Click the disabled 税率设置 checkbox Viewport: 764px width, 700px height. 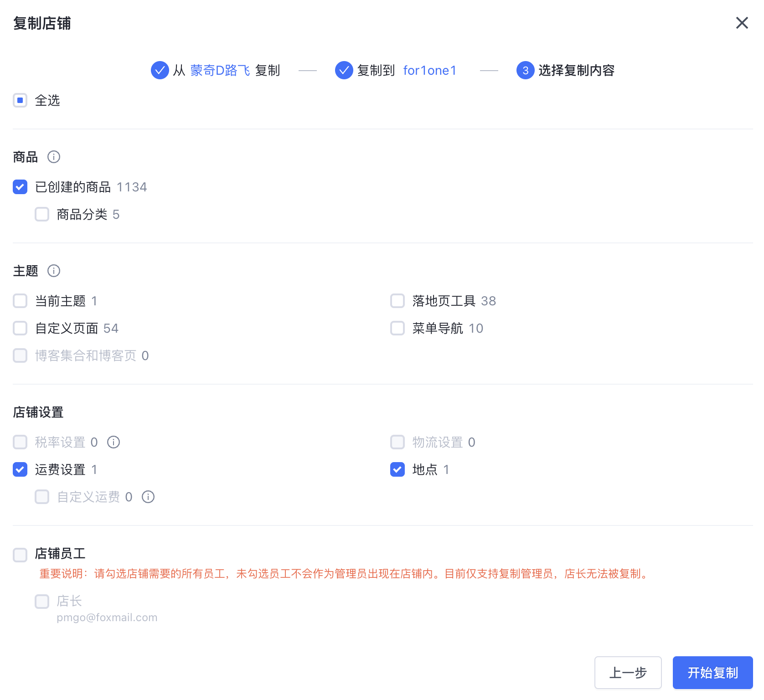click(20, 442)
